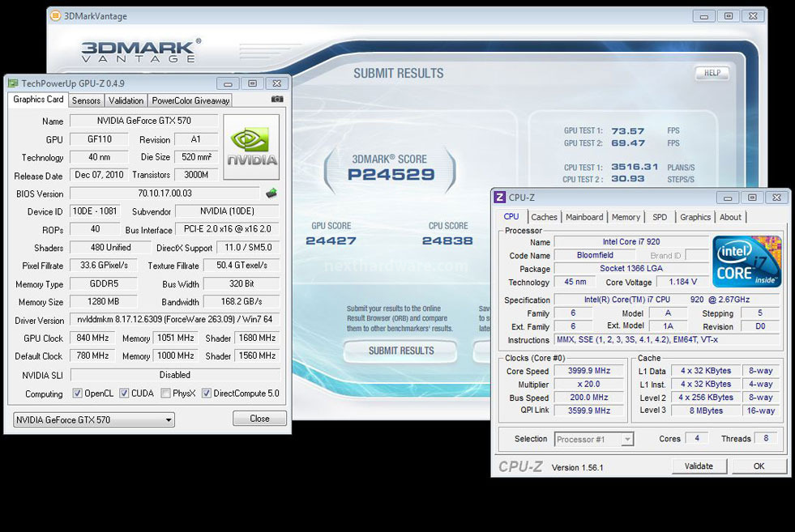Click the Level 3 cache value 8 MBytes

pyautogui.click(x=706, y=411)
